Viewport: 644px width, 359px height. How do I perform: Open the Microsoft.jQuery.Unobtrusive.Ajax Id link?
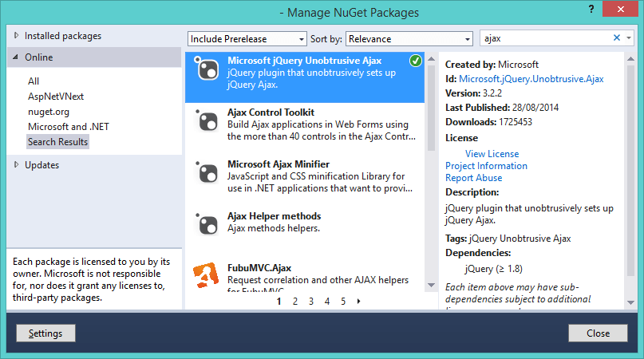click(531, 79)
